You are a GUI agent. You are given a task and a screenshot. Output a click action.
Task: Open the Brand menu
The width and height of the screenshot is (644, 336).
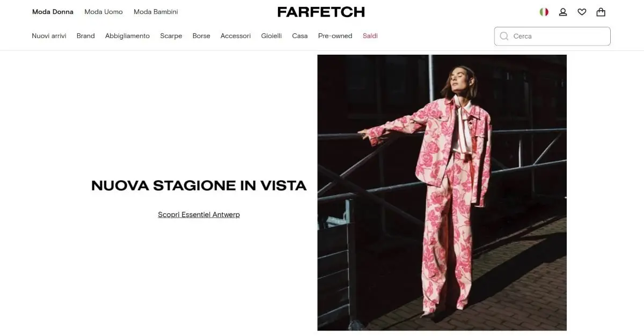click(86, 36)
